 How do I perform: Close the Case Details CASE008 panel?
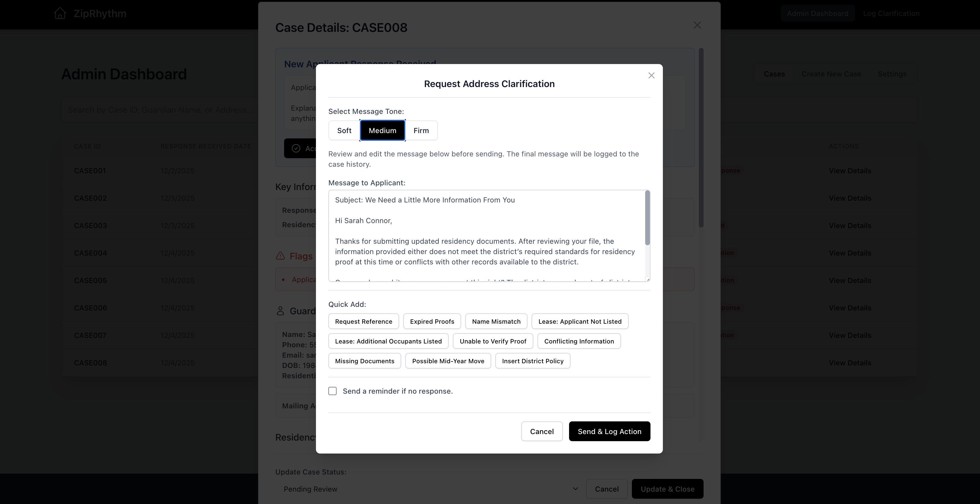coord(697,25)
